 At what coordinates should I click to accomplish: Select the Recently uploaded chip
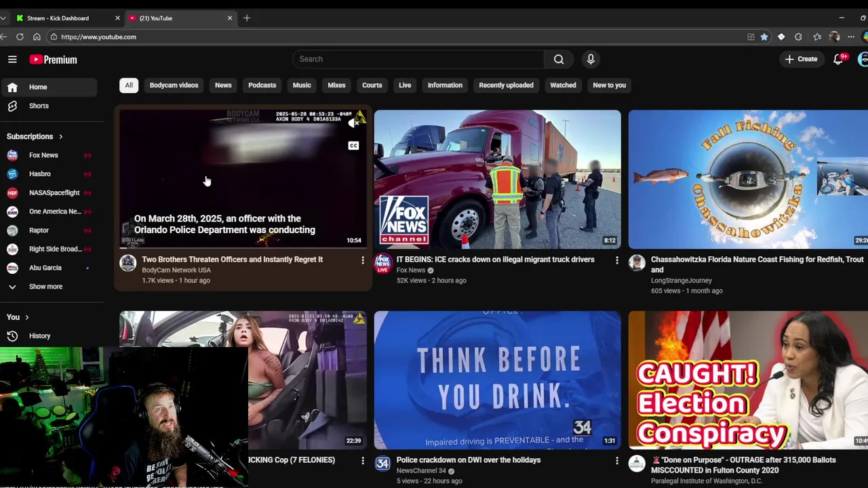(x=506, y=85)
